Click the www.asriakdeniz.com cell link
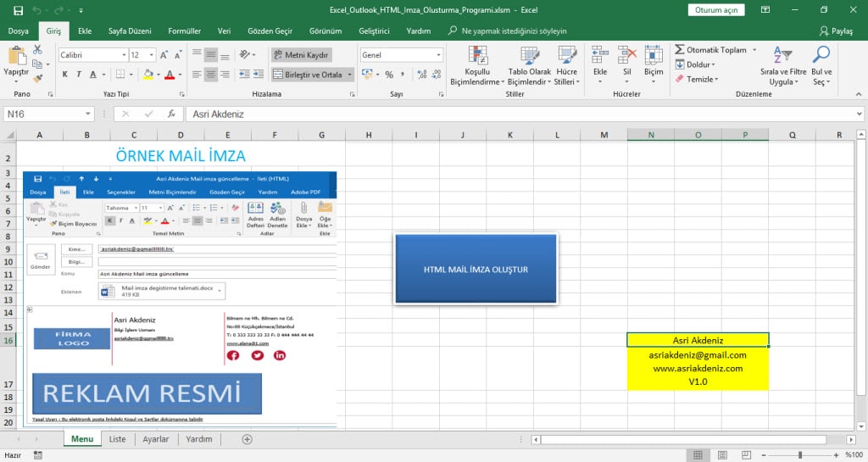The height and width of the screenshot is (462, 868). click(x=698, y=368)
